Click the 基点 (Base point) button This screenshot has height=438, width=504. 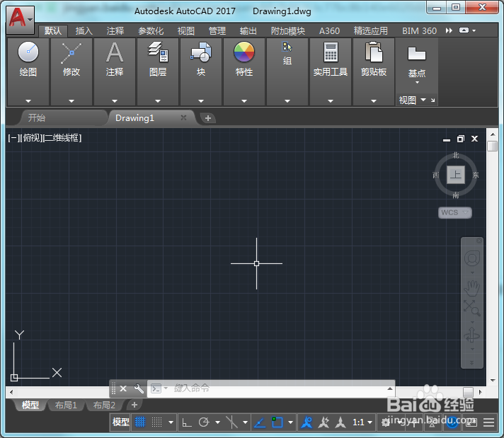[416, 63]
